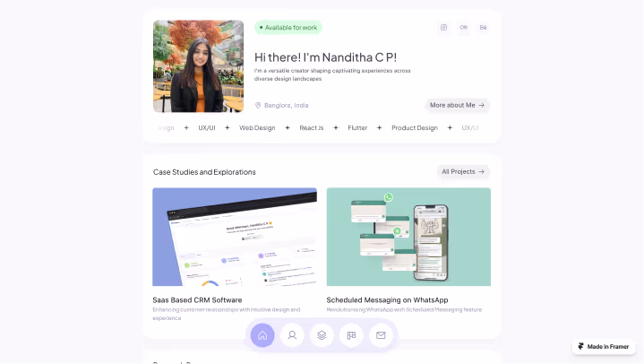Viewport: 644px width, 364px height.
Task: Open Scheduled Messaging on WhatsApp thumbnail
Action: 408,237
